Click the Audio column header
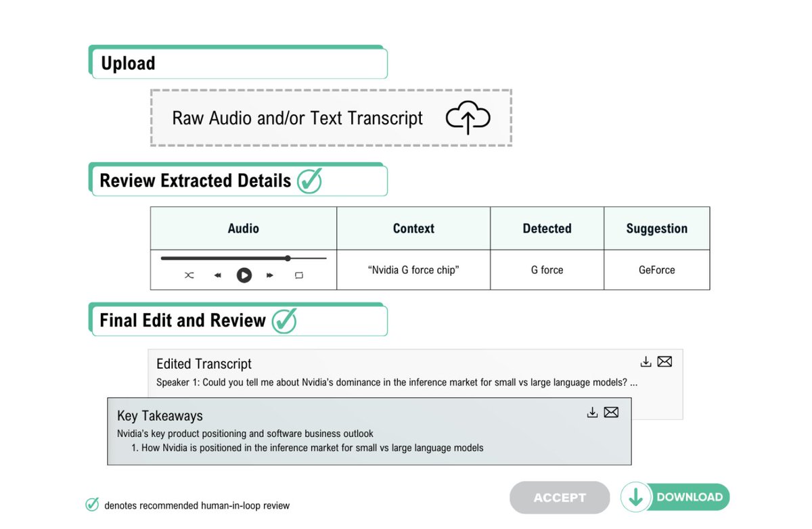Viewport: 812px width, 529px height. click(x=244, y=229)
